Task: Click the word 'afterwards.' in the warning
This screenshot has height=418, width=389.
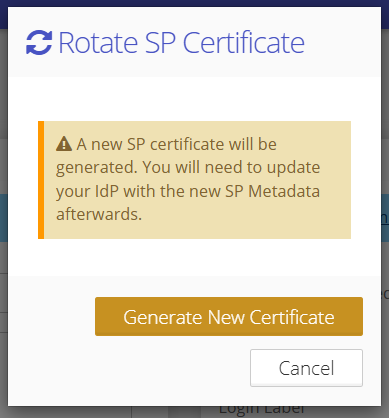Action: pos(99,214)
